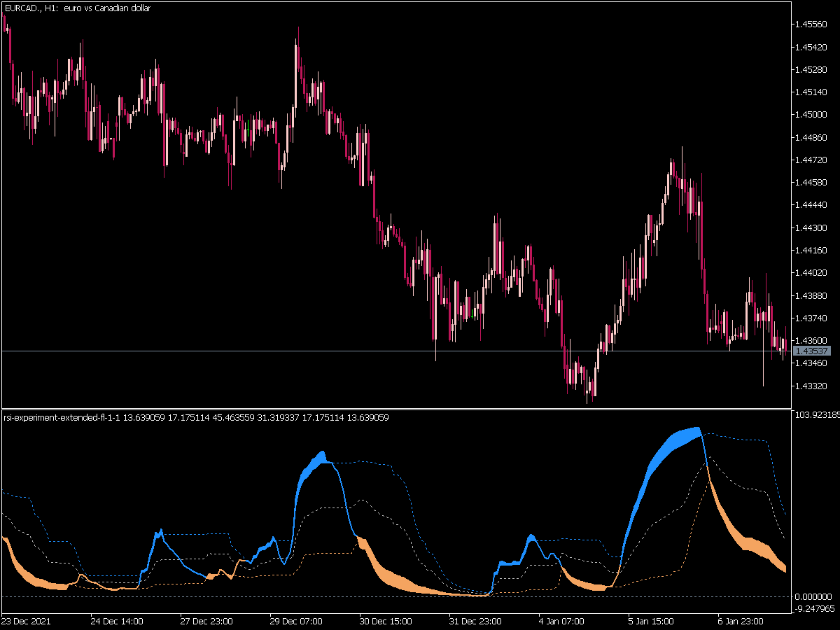Click the time label '24 Dec 14:00'
840x630 pixels.
(117, 621)
